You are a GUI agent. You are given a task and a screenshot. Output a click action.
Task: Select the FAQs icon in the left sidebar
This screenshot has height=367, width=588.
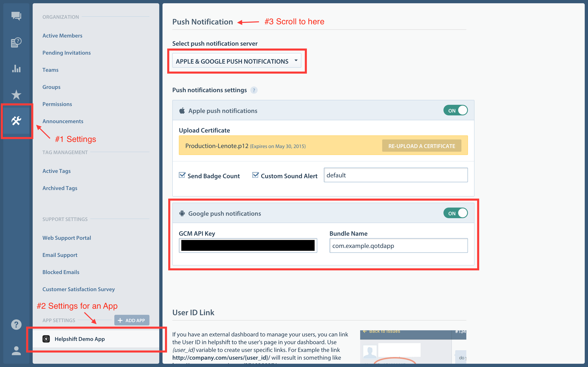coord(16,42)
